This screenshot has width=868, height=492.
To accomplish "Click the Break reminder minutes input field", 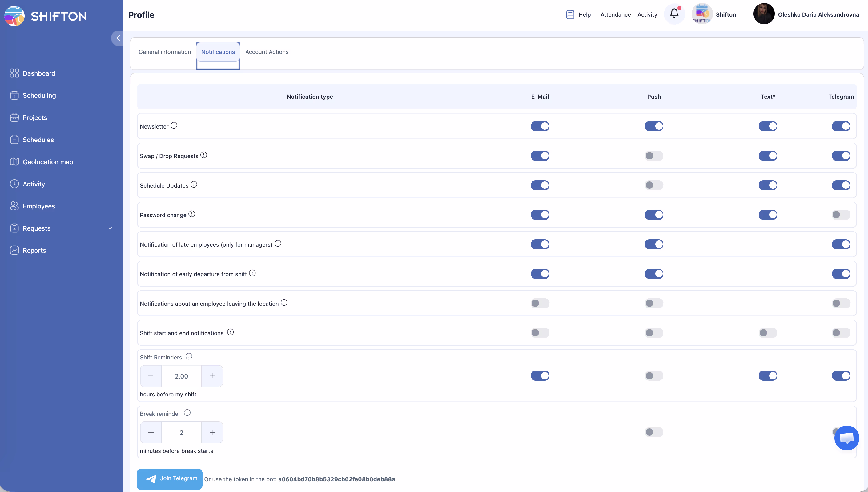I will 181,433.
